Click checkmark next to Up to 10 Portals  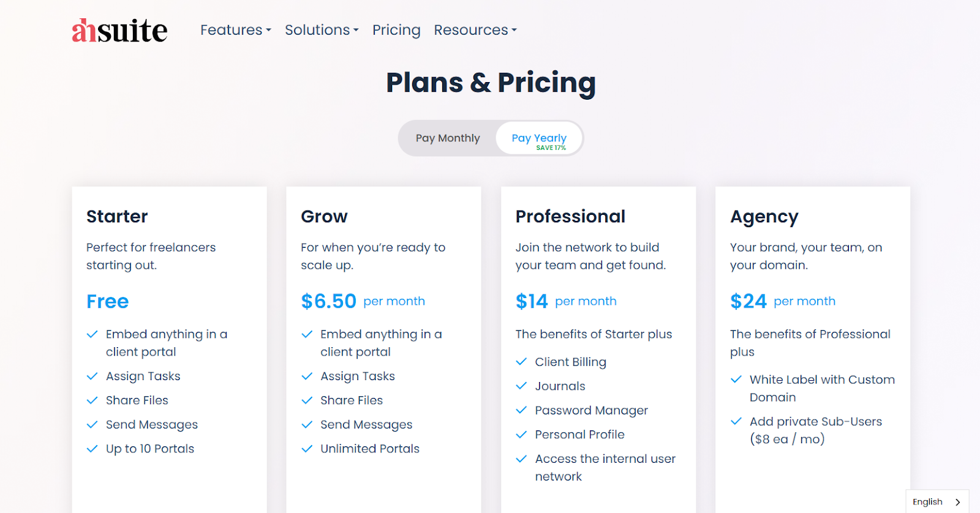pos(92,449)
